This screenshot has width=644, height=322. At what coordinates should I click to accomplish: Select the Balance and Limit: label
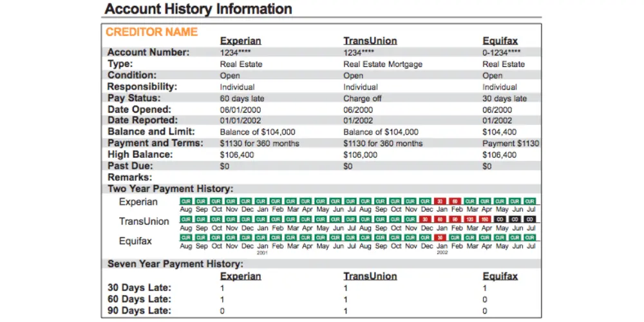151,132
